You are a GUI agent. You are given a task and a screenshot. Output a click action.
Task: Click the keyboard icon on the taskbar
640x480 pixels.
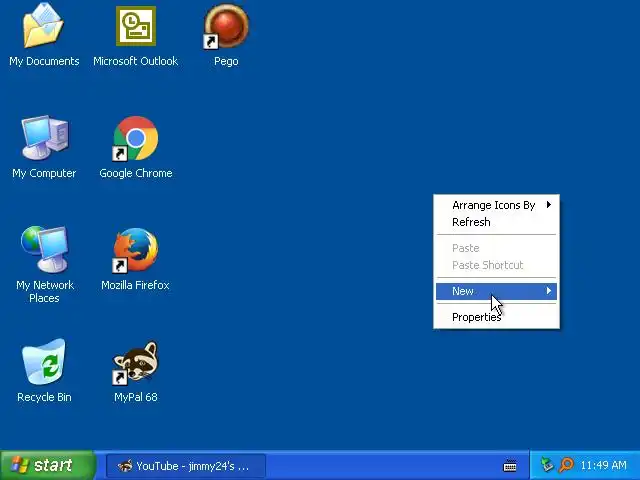pyautogui.click(x=510, y=466)
